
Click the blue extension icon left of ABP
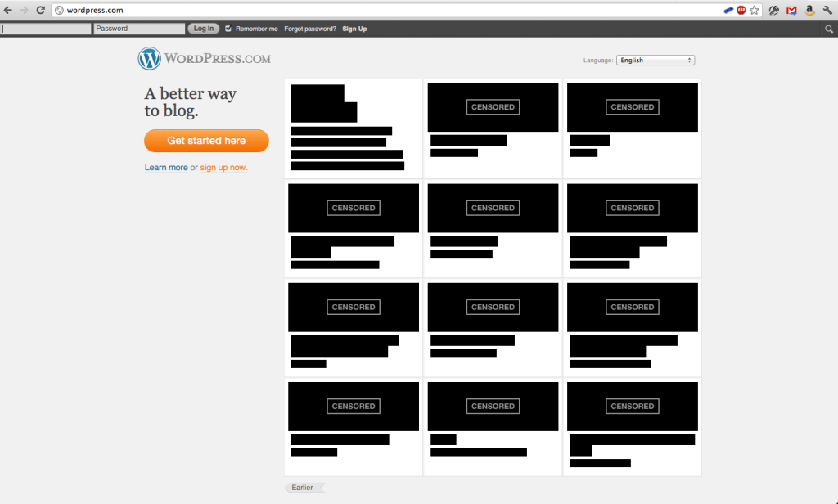coord(729,10)
